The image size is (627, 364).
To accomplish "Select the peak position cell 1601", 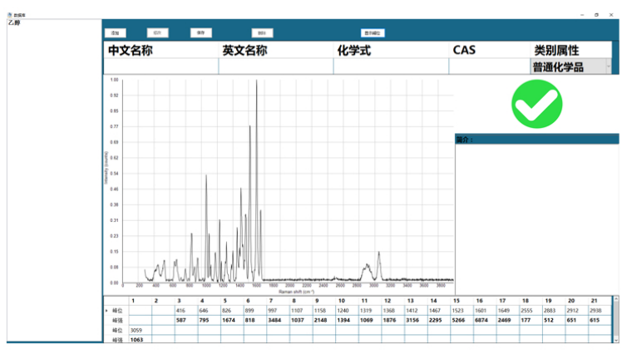I will click(480, 309).
